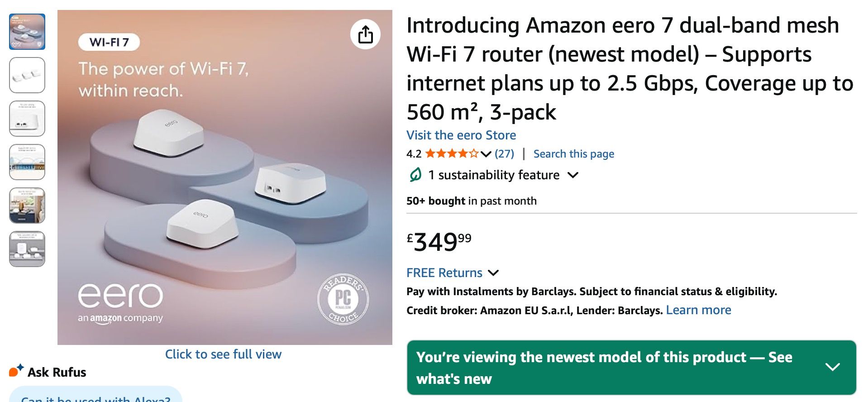This screenshot has height=402, width=868.
Task: Click to see full view link
Action: (223, 354)
